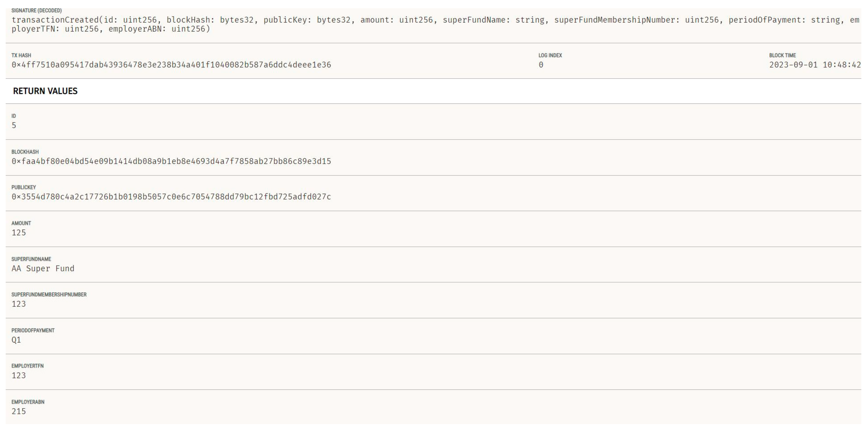The width and height of the screenshot is (868, 429).
Task: Click the blockhash hex value
Action: (171, 161)
